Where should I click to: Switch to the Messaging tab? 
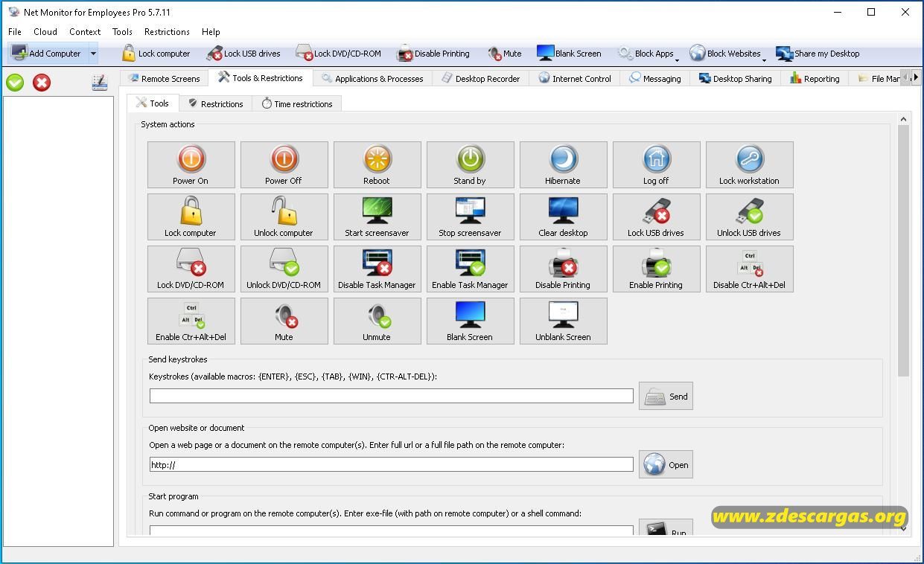click(654, 78)
